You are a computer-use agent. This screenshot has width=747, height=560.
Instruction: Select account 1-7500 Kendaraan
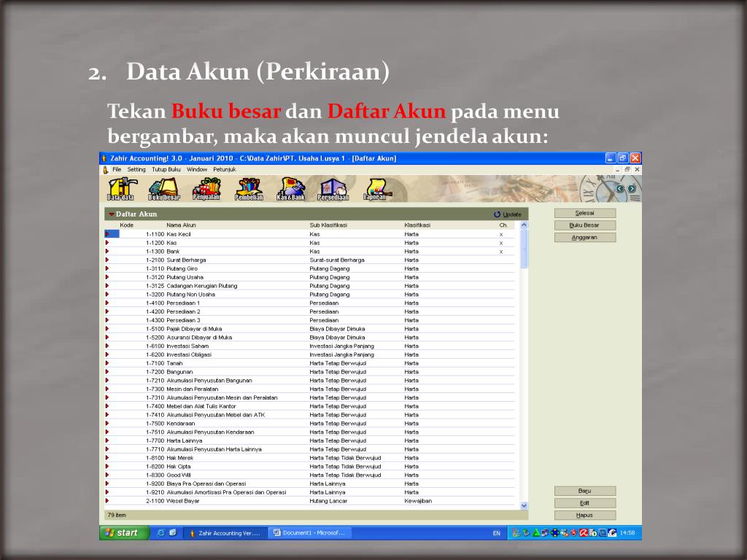click(x=309, y=424)
